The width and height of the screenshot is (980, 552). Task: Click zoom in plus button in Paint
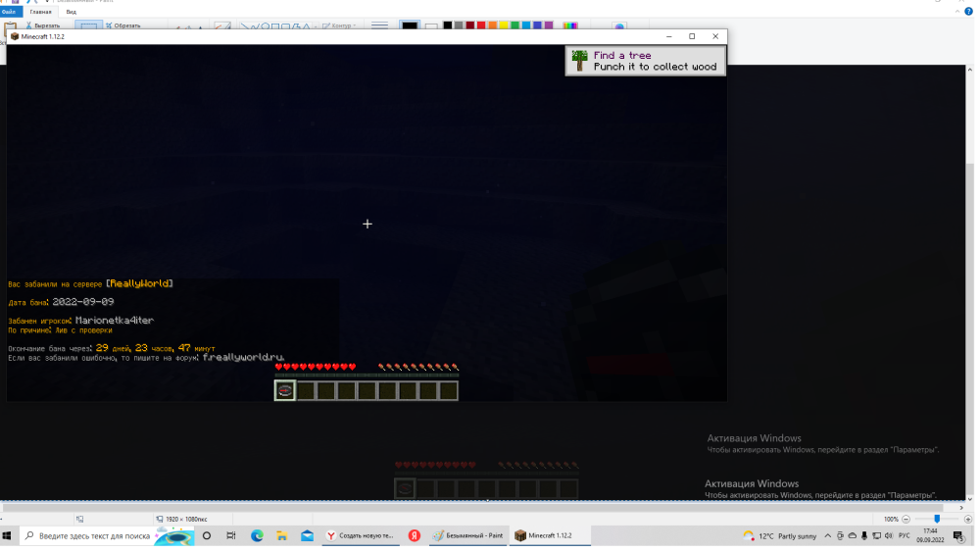click(968, 519)
